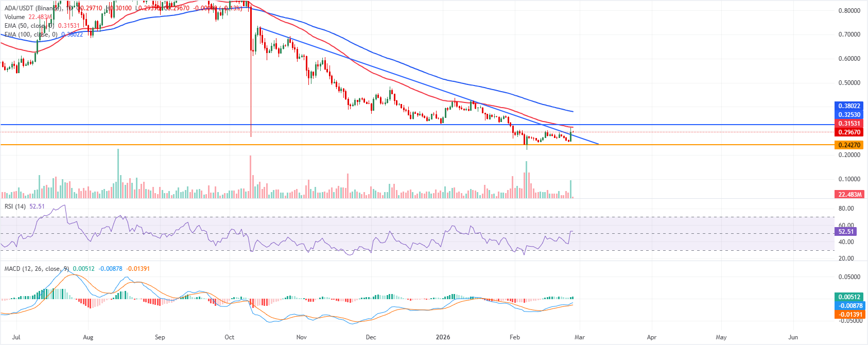
Task: Select the EMA (100, close, 0) legend
Action: 31,34
